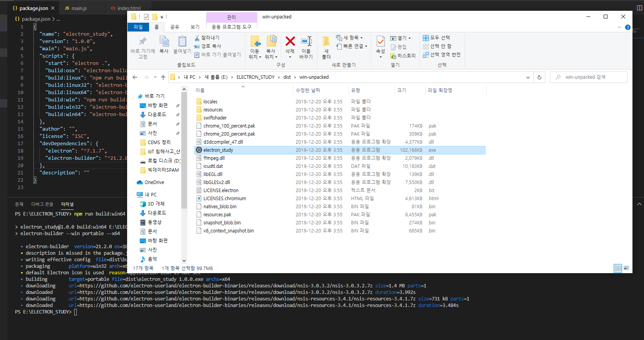Click the Up one level arrow
Screen dimensions: 644x340
point(163,77)
